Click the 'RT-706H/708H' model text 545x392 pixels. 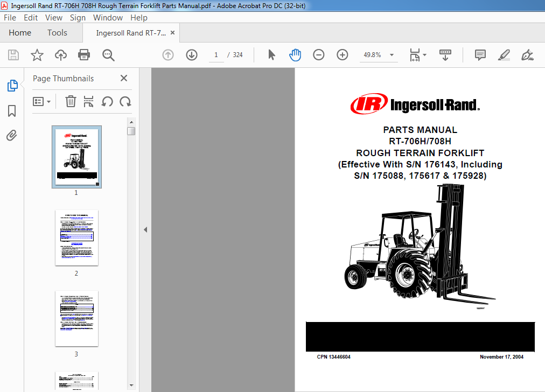click(x=420, y=142)
